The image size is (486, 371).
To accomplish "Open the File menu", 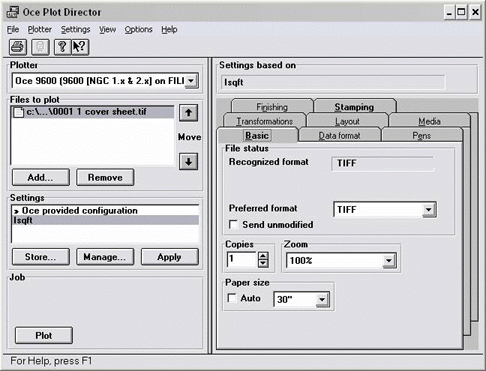I will pos(13,30).
